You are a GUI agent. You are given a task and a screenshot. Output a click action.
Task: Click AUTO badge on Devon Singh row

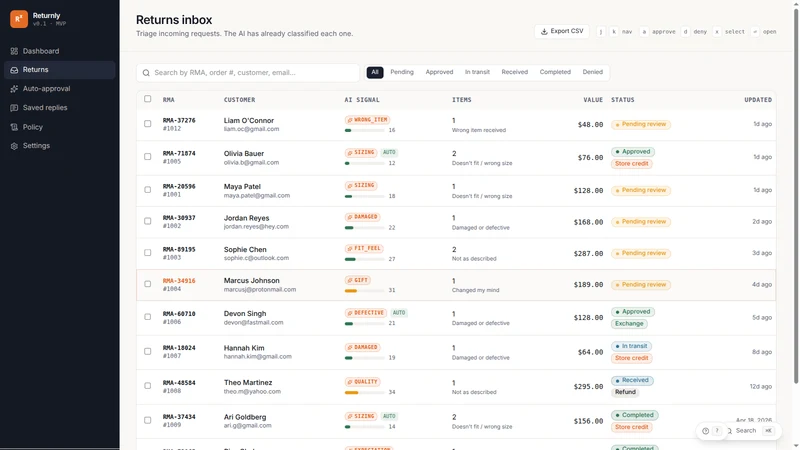[x=399, y=313]
